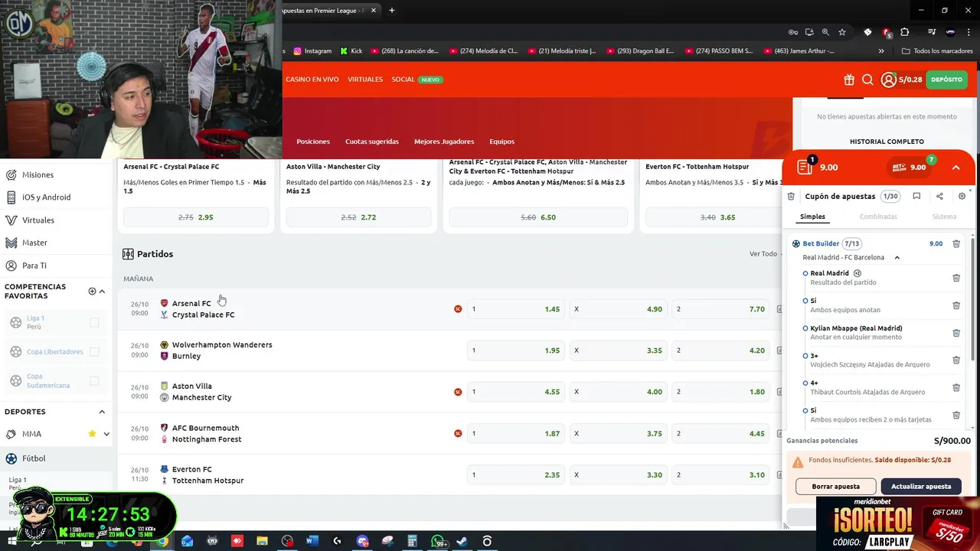This screenshot has height=551, width=980.
Task: Switch to Equipos tab
Action: click(x=502, y=142)
